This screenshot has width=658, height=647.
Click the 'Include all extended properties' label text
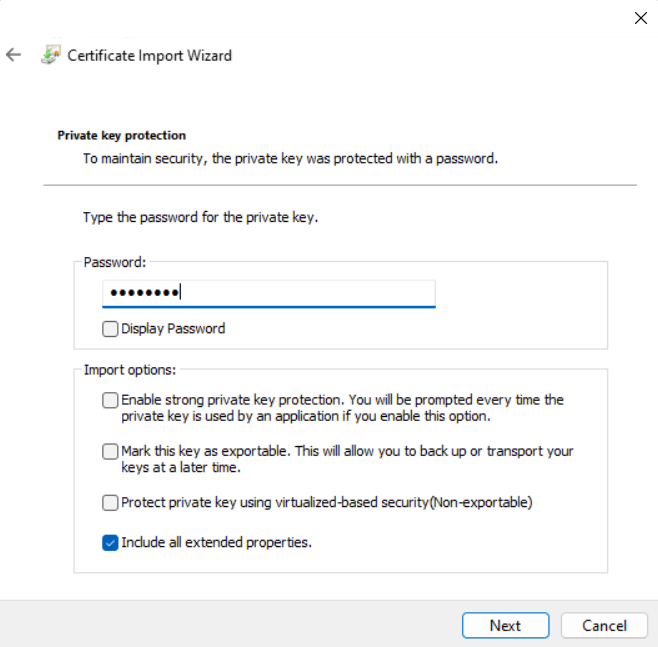point(217,543)
